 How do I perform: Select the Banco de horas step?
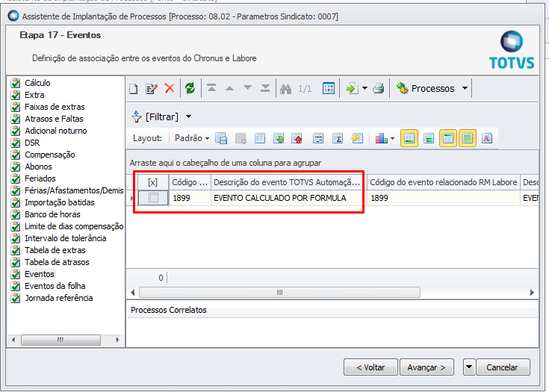tap(52, 214)
